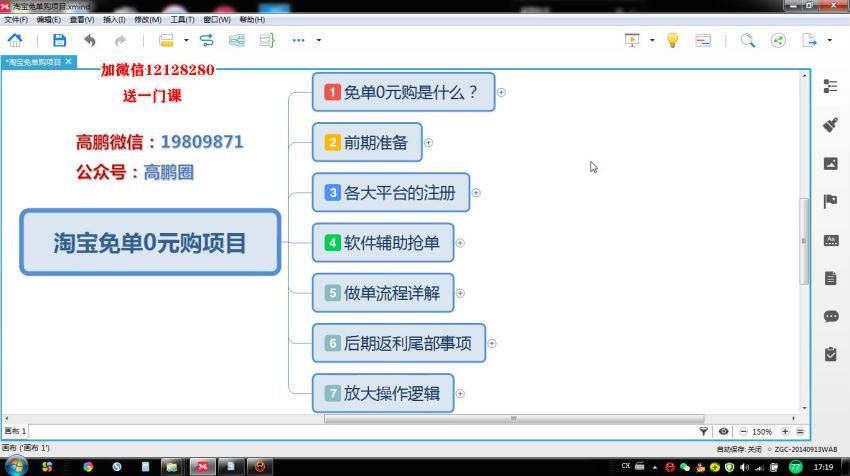The width and height of the screenshot is (850, 476).
Task: Expand the '后期返利尾部事项' topic branch
Action: click(x=492, y=343)
